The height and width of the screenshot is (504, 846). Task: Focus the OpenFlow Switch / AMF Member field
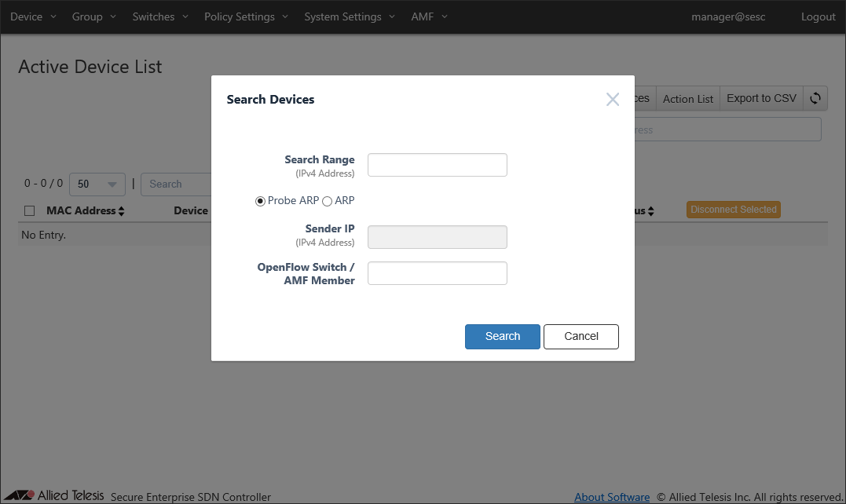tap(437, 273)
